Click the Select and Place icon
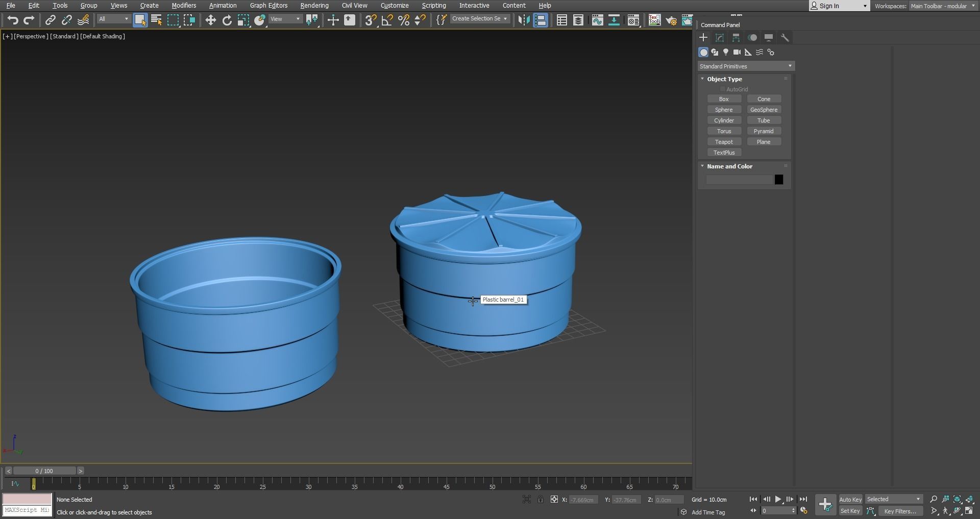Viewport: 980px width, 519px height. [260, 20]
